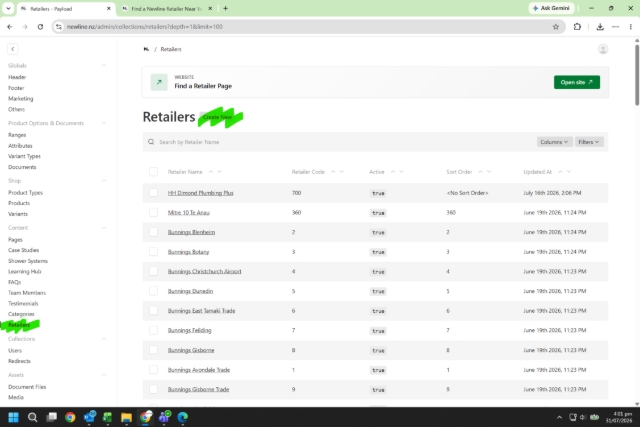Click the search magnifier icon in the retailer search
Screen dimensions: 640x427
click(151, 142)
